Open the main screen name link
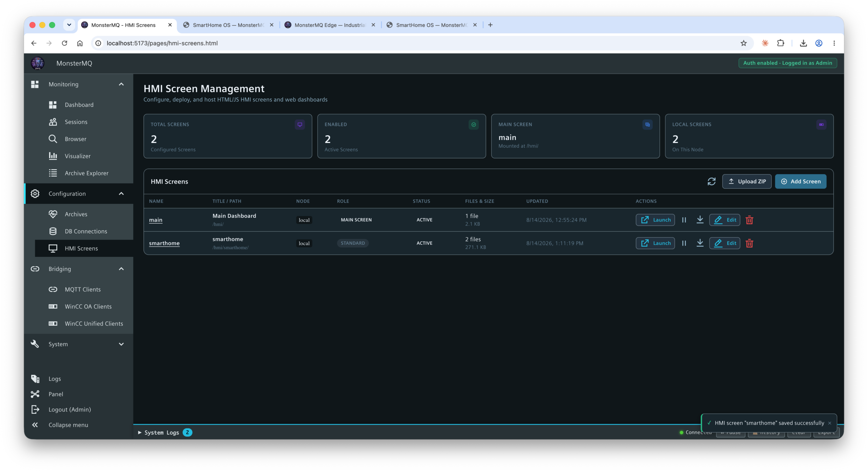Screen dimensions: 868x471 (156, 220)
